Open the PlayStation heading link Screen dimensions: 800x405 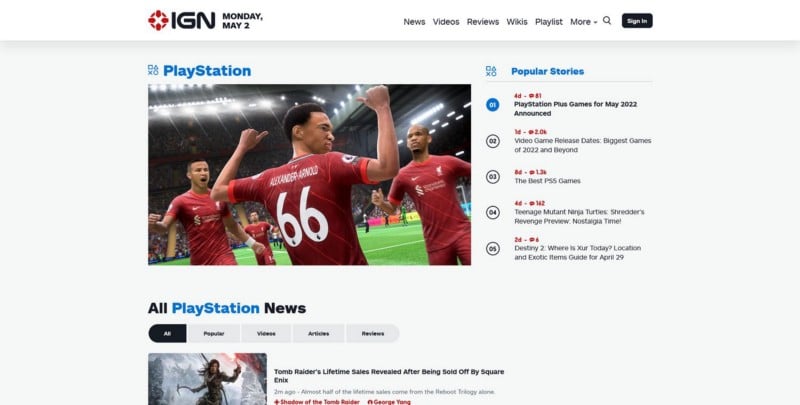point(207,71)
